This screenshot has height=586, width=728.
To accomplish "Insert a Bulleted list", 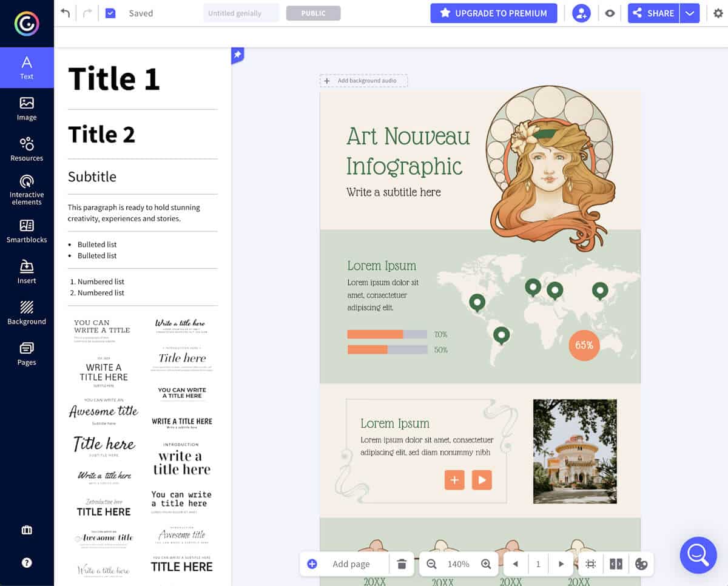I will pyautogui.click(x=92, y=250).
